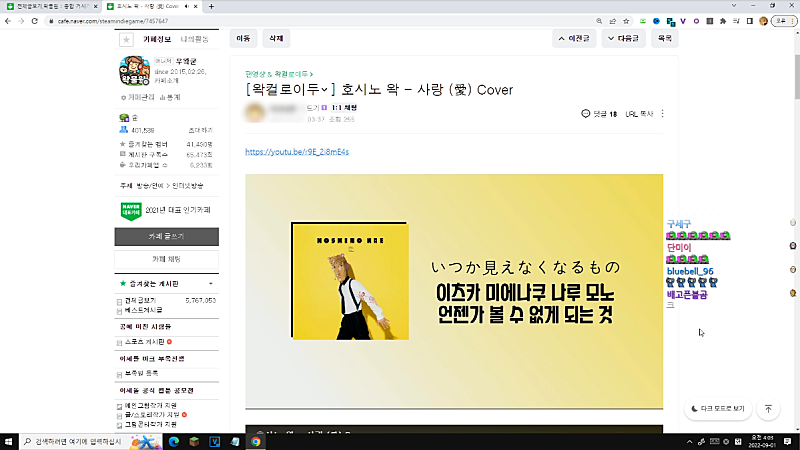
Task: Go to next post with 다음글
Action: 623,38
